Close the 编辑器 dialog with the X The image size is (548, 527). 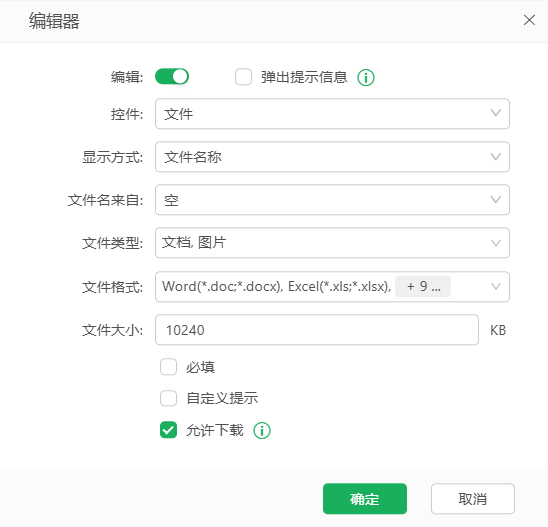(x=529, y=20)
